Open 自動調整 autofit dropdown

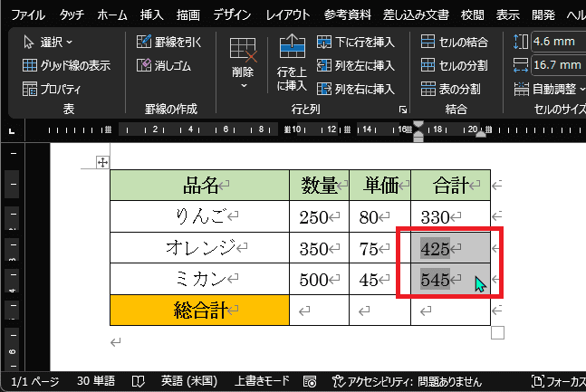pos(550,90)
